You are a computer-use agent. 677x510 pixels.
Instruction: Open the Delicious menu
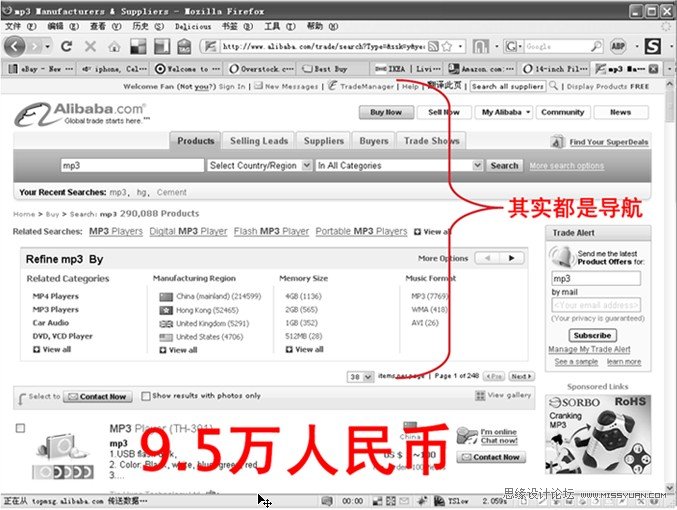point(193,26)
